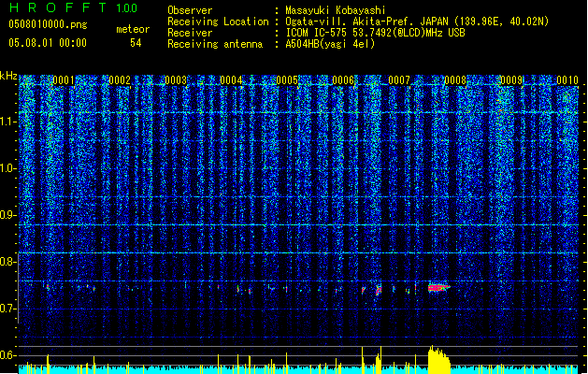Image resolution: width=588 pixels, height=374 pixels.
Task: Click the Receiving antenna field label
Action: pyautogui.click(x=215, y=44)
